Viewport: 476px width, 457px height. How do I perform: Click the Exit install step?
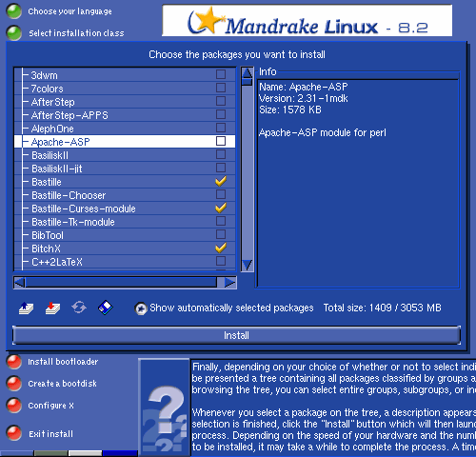[x=50, y=434]
